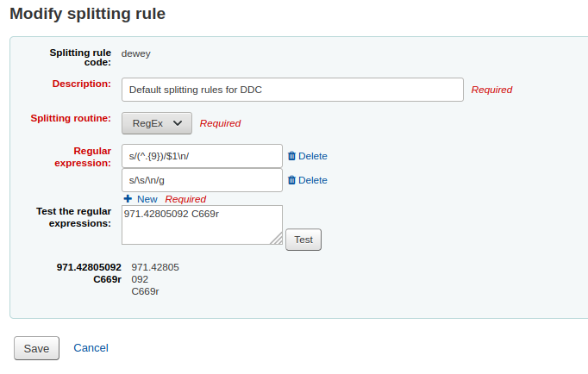Focus the Description text field
The width and height of the screenshot is (588, 374).
pos(292,90)
